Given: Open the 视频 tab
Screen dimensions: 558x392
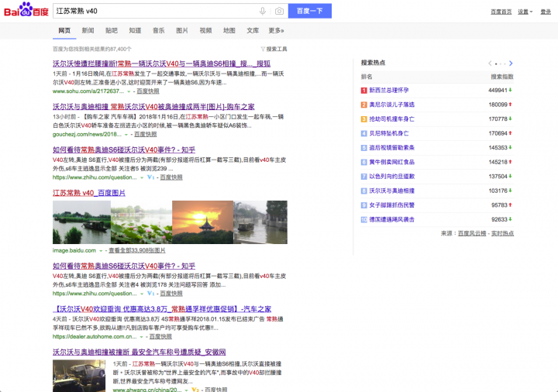Looking at the screenshot, I should pos(205,30).
